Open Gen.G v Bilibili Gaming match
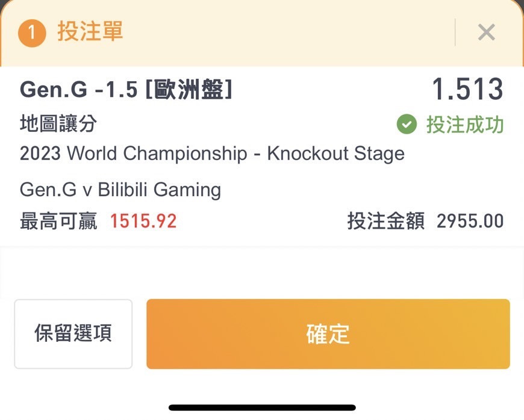This screenshot has width=524, height=420. [120, 190]
